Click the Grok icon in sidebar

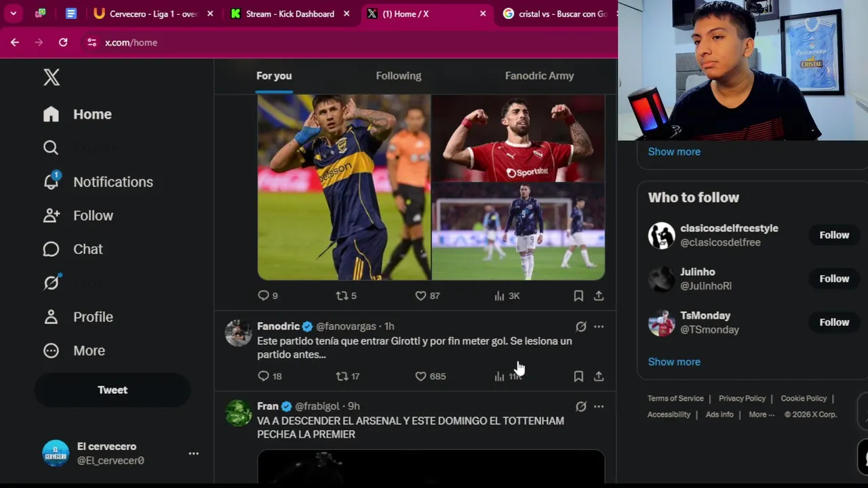point(52,283)
